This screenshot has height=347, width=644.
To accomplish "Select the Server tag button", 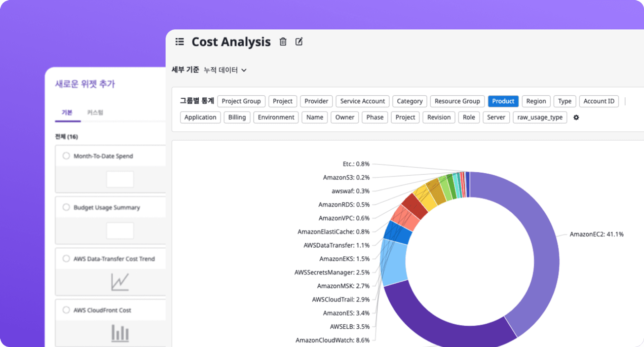I will pos(496,117).
